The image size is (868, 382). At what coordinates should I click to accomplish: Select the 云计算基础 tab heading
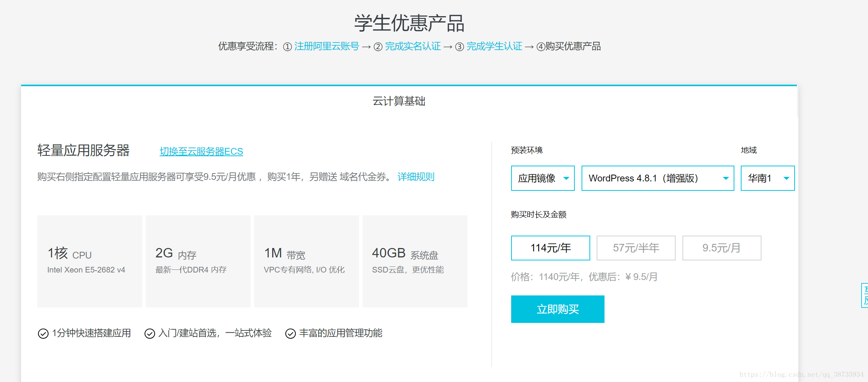pos(399,101)
